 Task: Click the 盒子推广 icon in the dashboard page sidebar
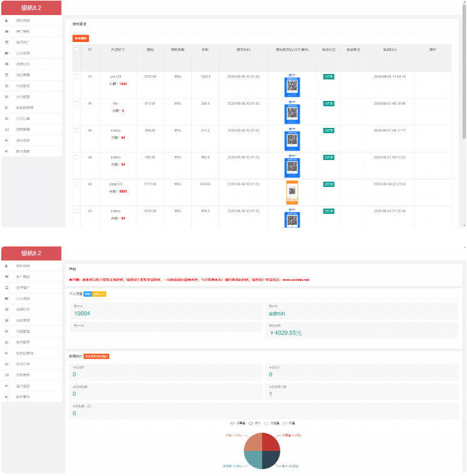7,287
